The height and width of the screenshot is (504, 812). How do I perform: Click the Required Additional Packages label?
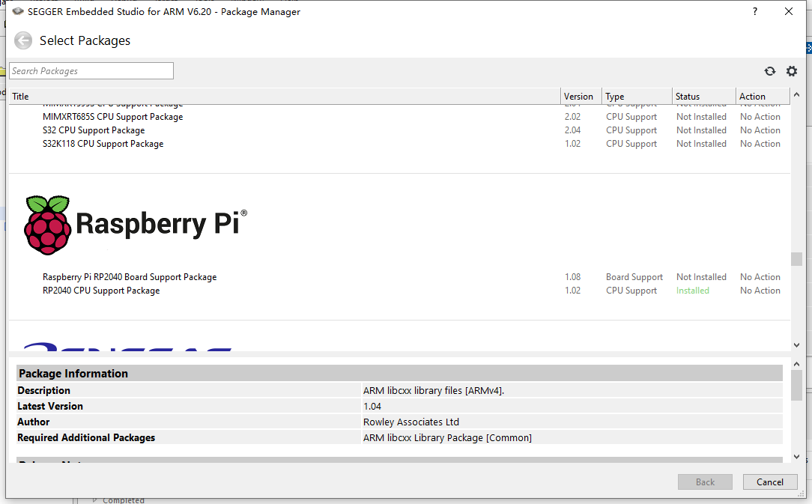tap(86, 437)
